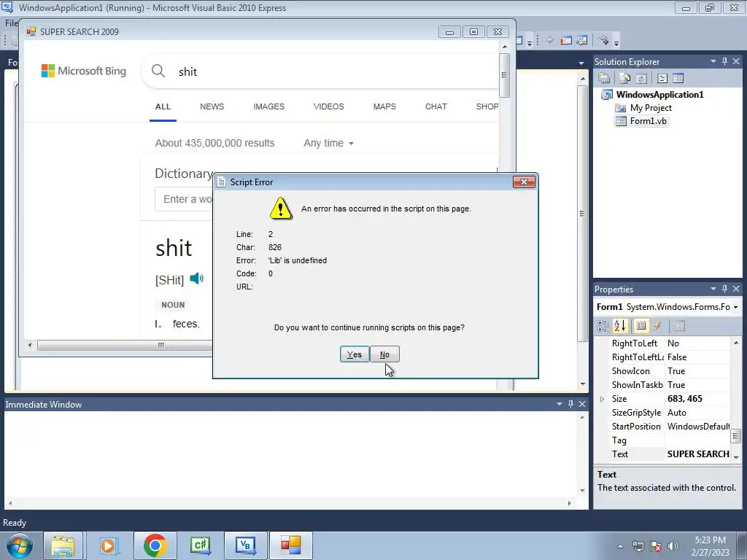Open Visual C# Express from the taskbar
This screenshot has height=560, width=747.
coord(200,545)
